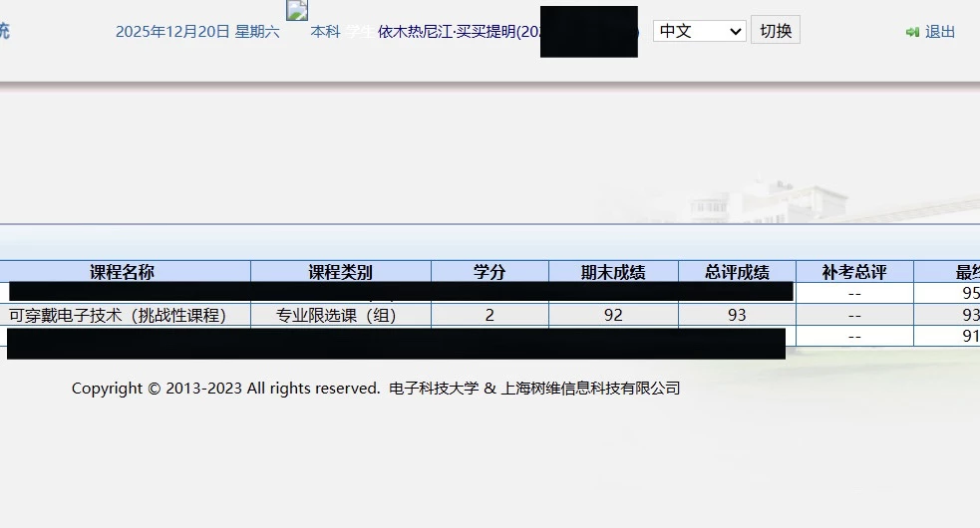Click the credit value 2 cell

tap(490, 315)
